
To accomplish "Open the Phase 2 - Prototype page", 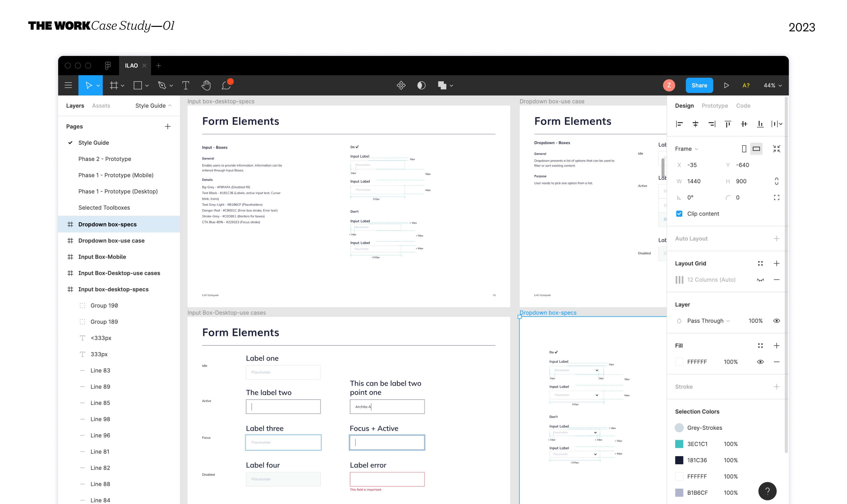I will 104,159.
